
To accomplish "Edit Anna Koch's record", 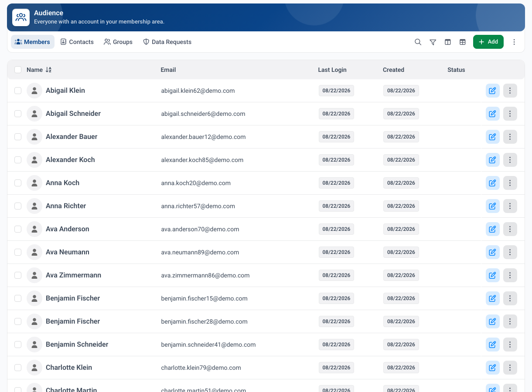I will 493,183.
